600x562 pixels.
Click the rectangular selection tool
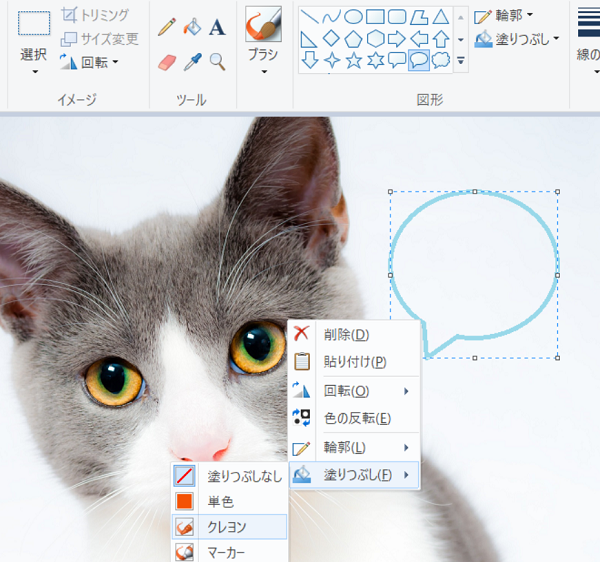34,24
